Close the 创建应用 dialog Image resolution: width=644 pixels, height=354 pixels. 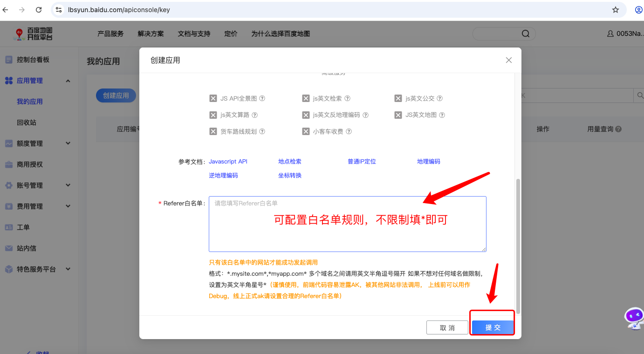[509, 60]
